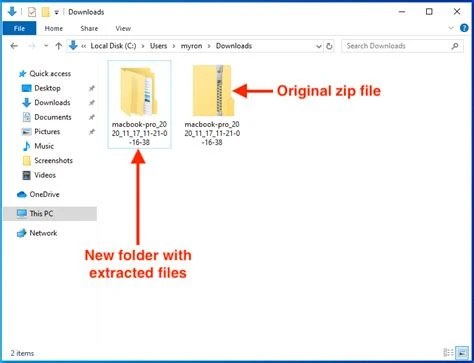This screenshot has width=474, height=363.
Task: Click the Pictures icon in sidebar
Action: point(26,132)
